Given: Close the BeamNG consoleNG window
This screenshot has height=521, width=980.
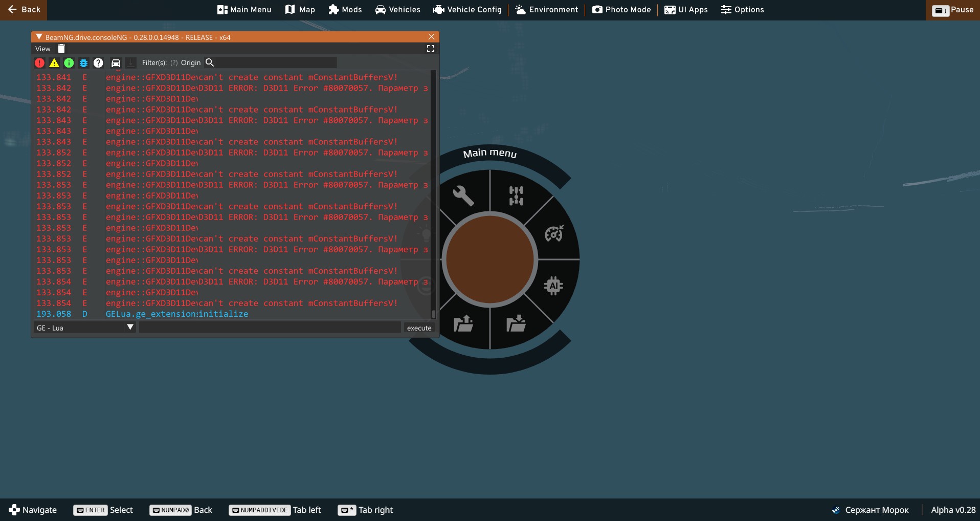Looking at the screenshot, I should click(432, 37).
